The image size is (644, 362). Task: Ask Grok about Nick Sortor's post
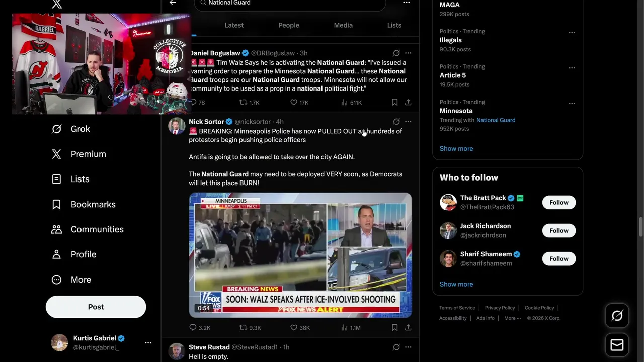coord(396,122)
